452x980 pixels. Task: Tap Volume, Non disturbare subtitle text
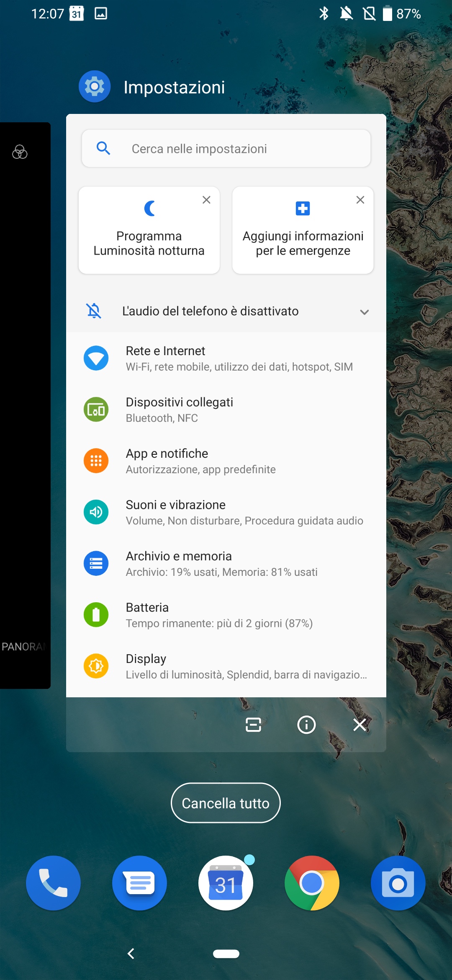[244, 521]
